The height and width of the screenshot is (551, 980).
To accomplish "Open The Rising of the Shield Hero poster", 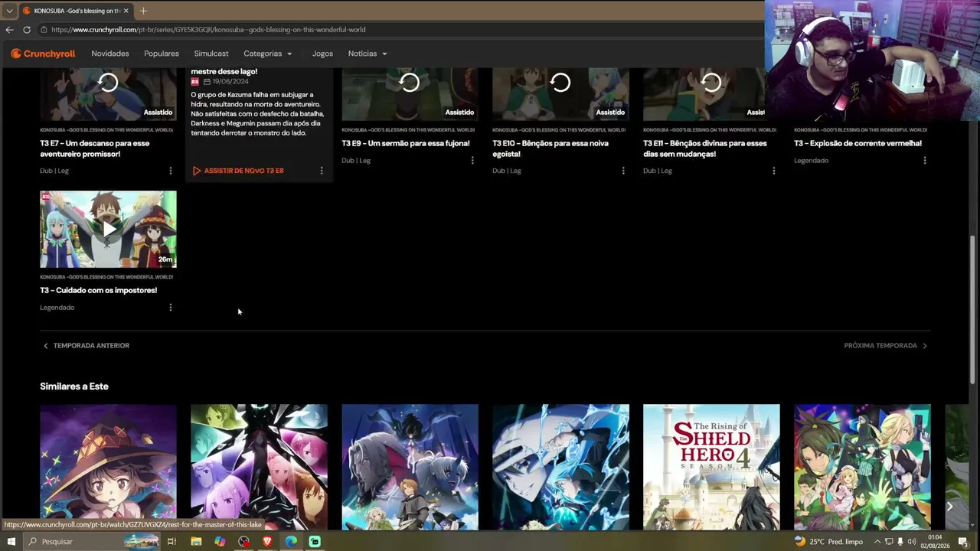I will click(x=711, y=467).
